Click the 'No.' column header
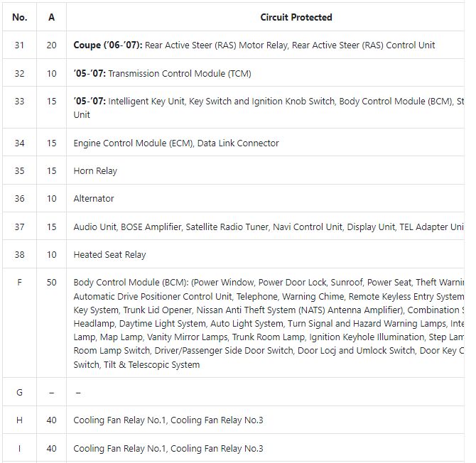 [x=20, y=17]
